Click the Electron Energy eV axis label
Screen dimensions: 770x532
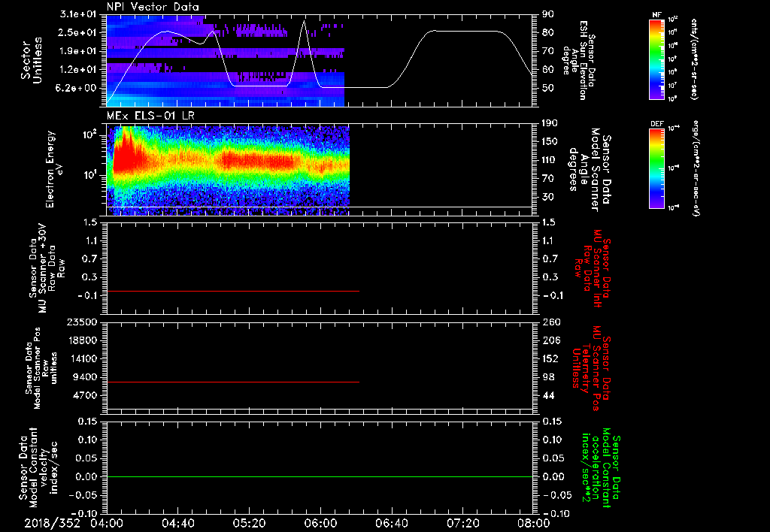tap(56, 169)
